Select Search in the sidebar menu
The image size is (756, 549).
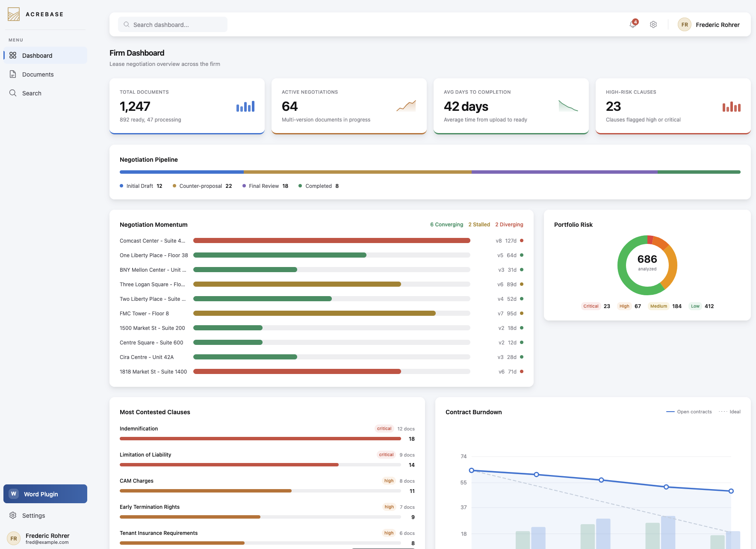[32, 93]
